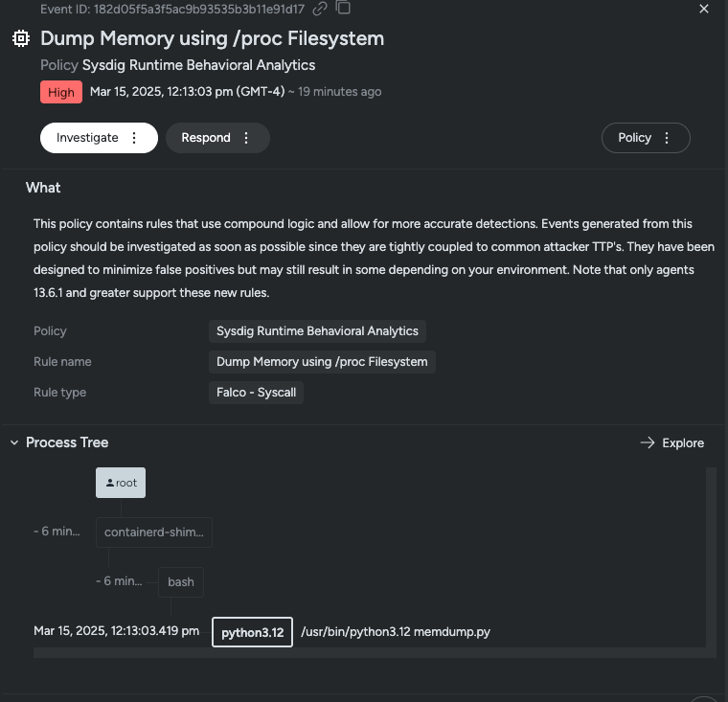
Task: Click the Rule name label
Action: click(x=62, y=362)
